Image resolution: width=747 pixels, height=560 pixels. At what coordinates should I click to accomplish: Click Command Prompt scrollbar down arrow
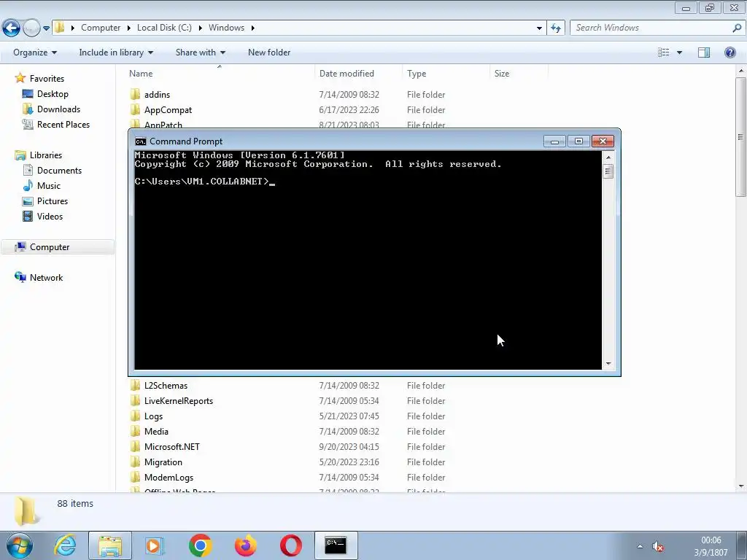click(x=608, y=364)
